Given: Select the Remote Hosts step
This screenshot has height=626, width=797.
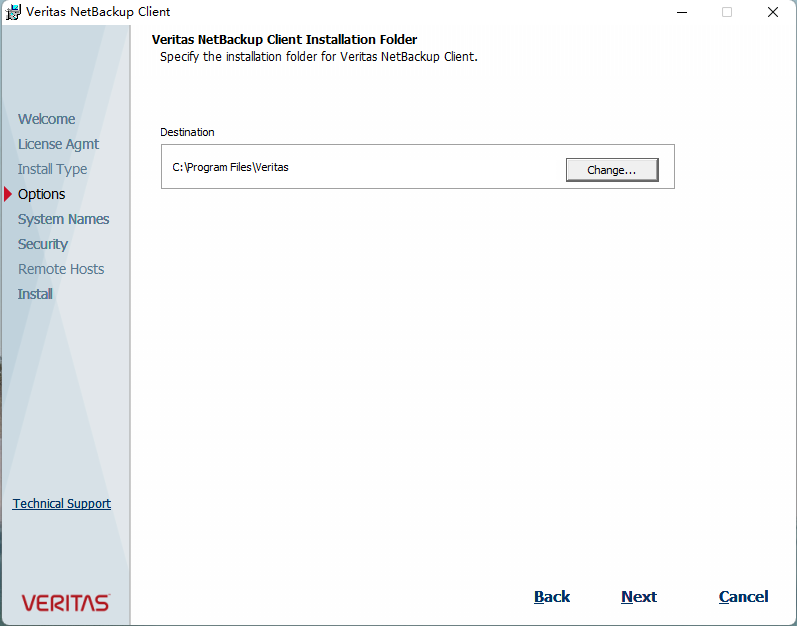Looking at the screenshot, I should [x=61, y=269].
